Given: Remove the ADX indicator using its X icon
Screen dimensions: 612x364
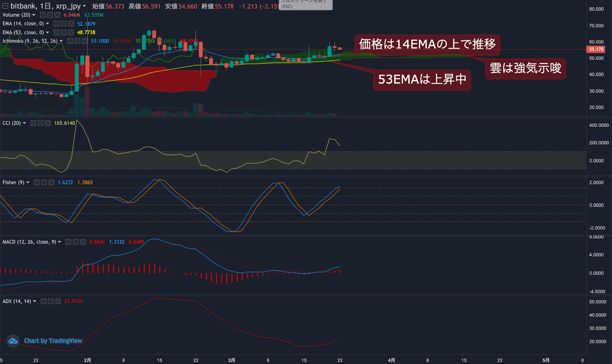Looking at the screenshot, I should [x=58, y=301].
